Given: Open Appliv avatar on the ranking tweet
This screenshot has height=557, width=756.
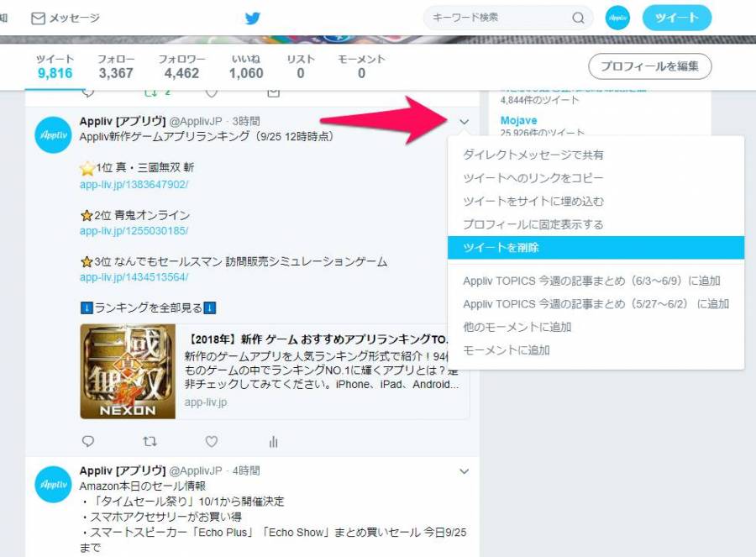Looking at the screenshot, I should click(x=53, y=134).
